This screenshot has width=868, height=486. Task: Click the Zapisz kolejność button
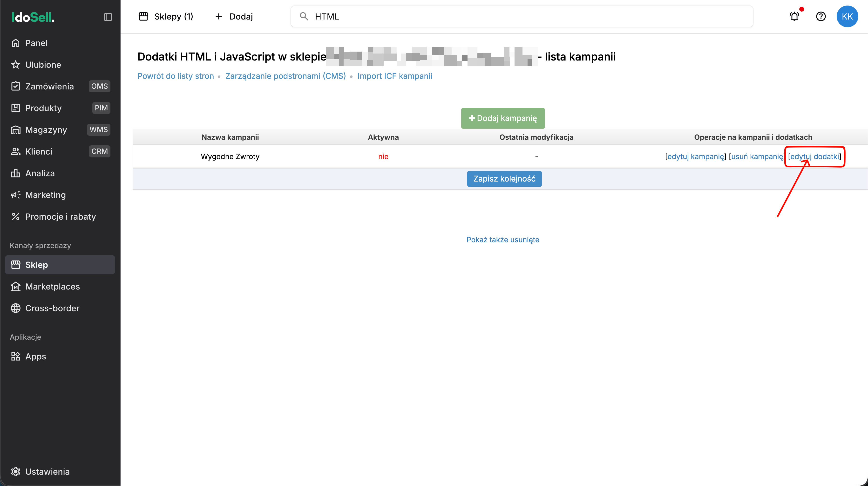504,179
